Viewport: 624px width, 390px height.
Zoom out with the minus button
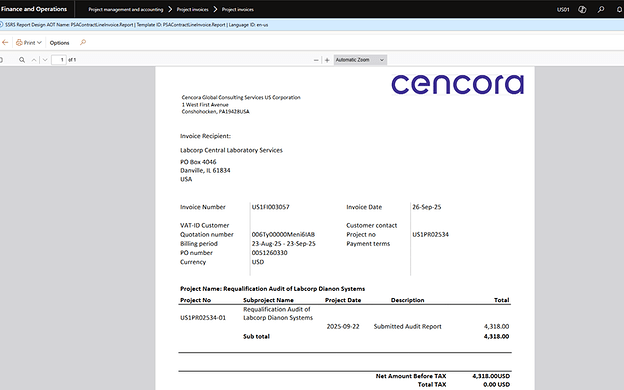[316, 60]
